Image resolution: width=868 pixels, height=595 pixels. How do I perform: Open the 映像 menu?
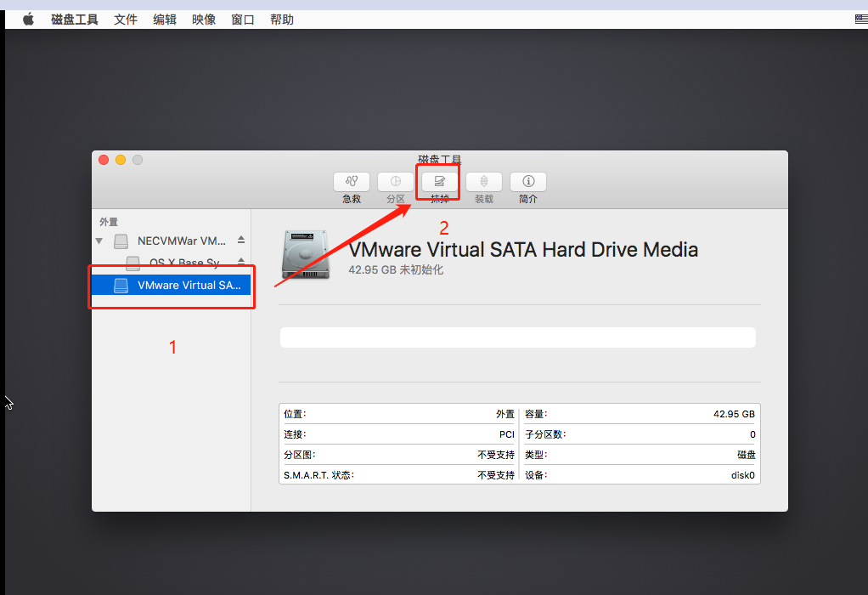click(x=204, y=20)
